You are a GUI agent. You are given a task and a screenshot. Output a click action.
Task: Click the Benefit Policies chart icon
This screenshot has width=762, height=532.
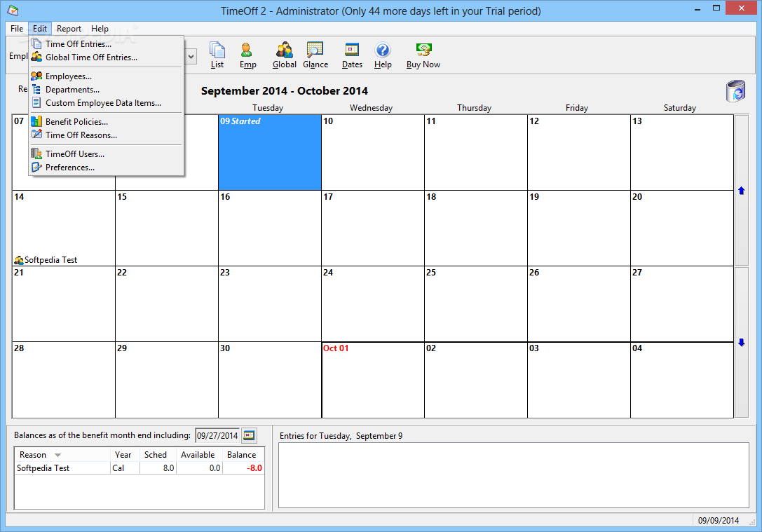[x=36, y=121]
